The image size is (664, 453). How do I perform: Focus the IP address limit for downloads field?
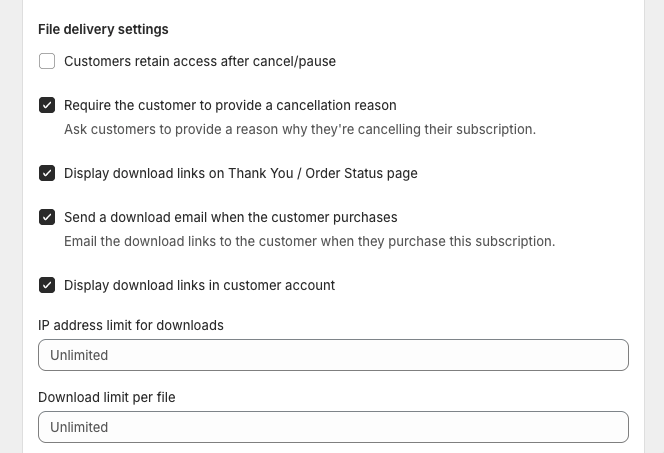[x=333, y=355]
